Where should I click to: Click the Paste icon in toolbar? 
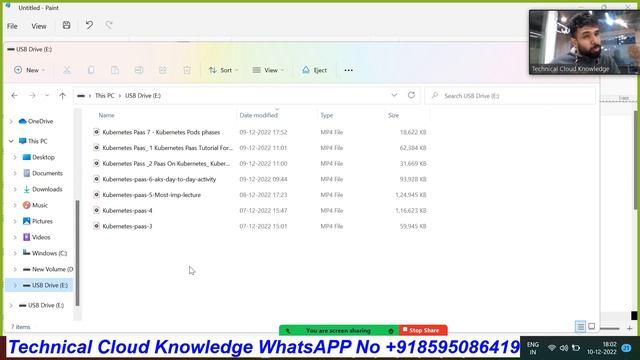point(115,70)
